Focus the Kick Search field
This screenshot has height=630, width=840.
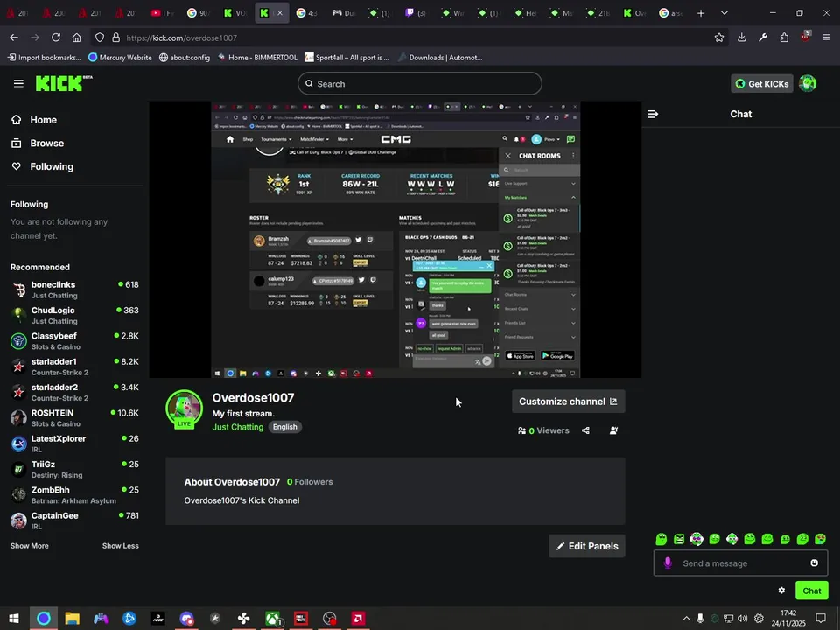click(419, 84)
